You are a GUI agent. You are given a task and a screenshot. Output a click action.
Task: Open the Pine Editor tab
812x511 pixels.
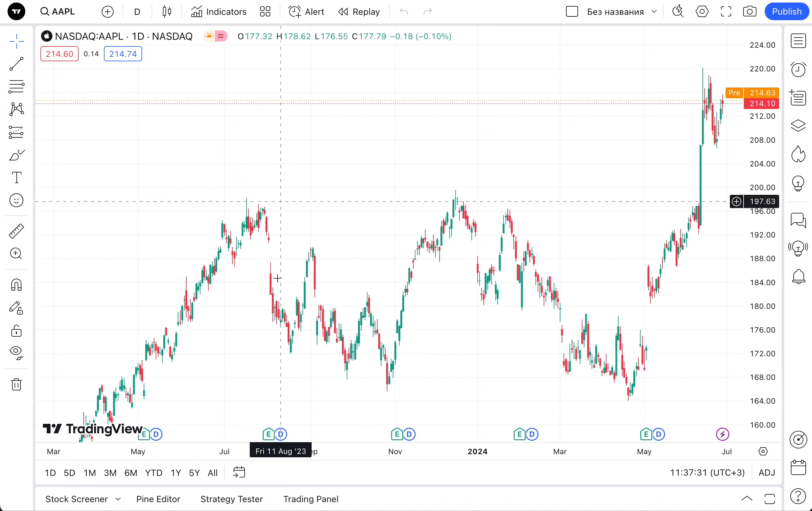pyautogui.click(x=158, y=499)
